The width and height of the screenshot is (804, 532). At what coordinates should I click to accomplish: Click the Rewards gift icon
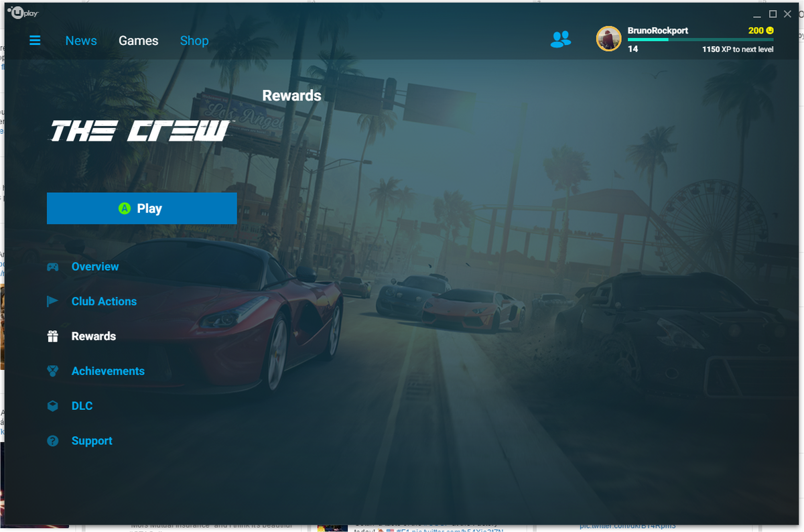[x=52, y=336]
